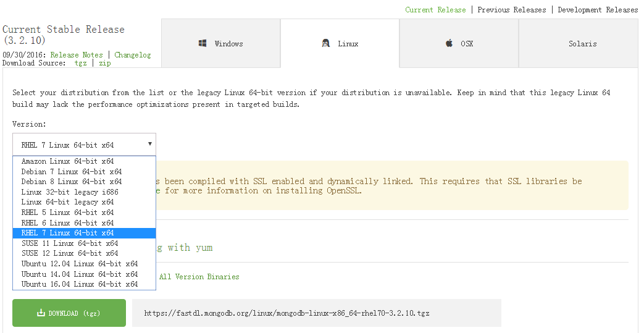The image size is (644, 333).
Task: Choose Ubuntu 14.04 Linux 64-bit x64
Action: click(x=84, y=274)
